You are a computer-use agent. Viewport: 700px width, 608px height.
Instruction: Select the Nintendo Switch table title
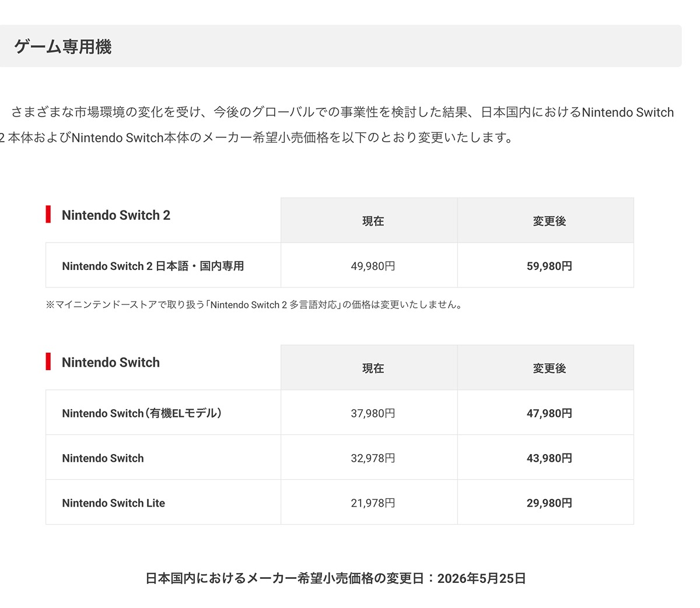coord(111,363)
